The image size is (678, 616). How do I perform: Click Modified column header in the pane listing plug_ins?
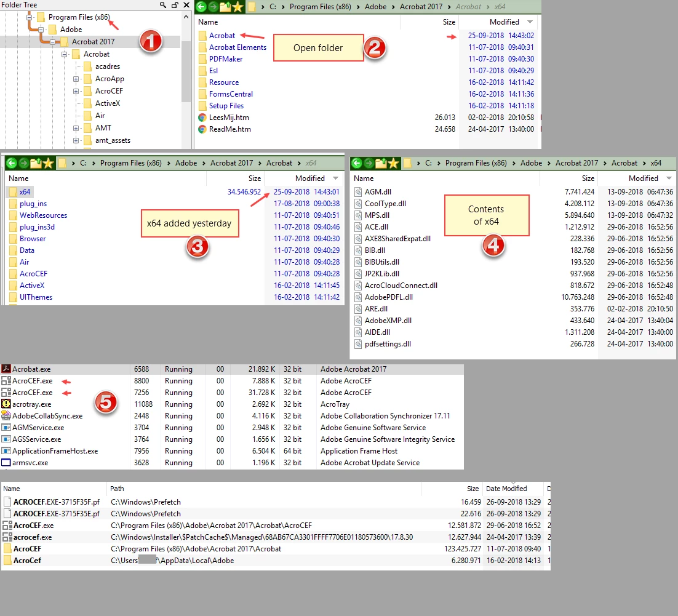309,178
